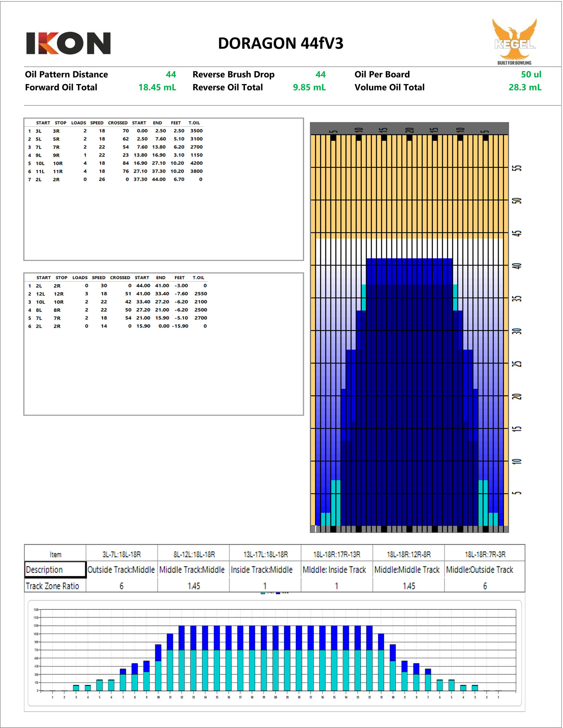Select the T.OIL value 3500
The width and height of the screenshot is (563, 728).
tap(196, 131)
